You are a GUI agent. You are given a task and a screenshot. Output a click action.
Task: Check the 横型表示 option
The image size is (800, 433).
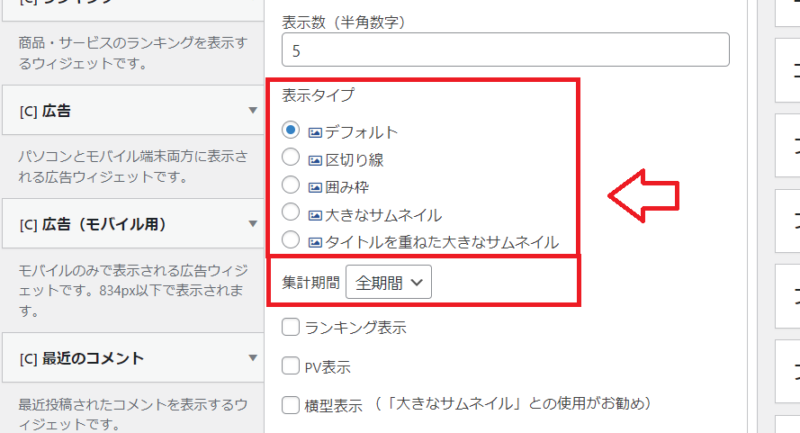pos(291,405)
